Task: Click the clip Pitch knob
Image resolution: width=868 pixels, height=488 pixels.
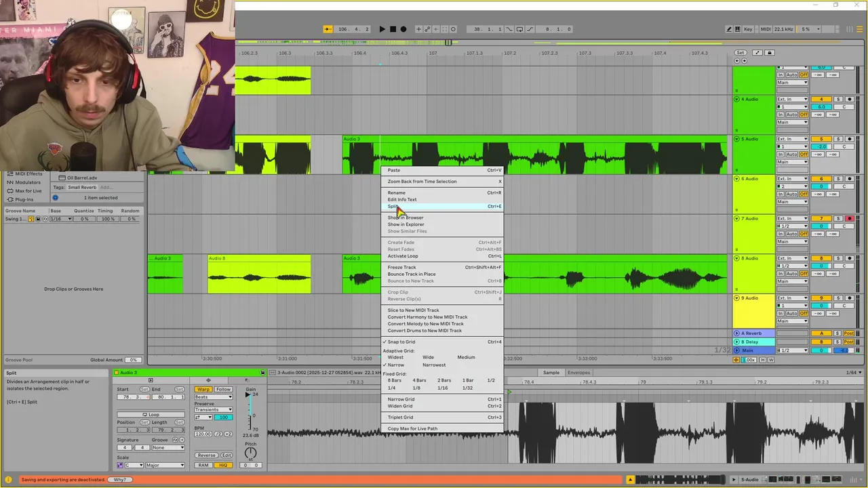Action: [250, 453]
